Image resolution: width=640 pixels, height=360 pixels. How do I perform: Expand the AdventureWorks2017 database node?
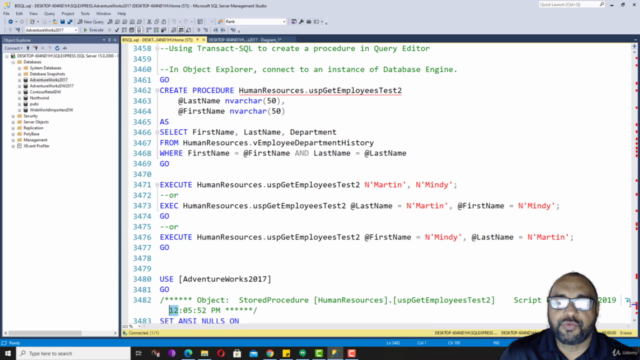click(x=19, y=80)
